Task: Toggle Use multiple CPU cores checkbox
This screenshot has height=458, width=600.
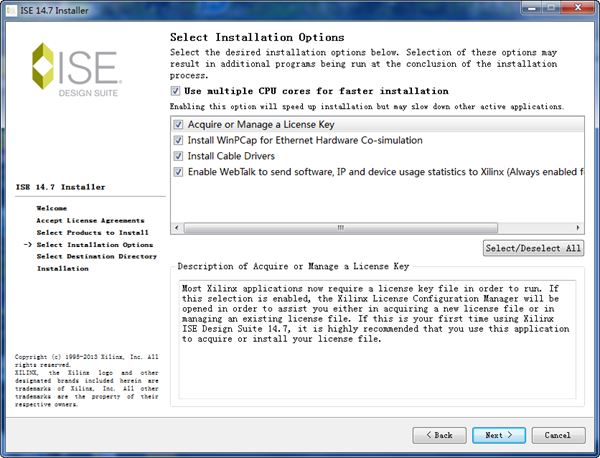Action: click(x=175, y=91)
